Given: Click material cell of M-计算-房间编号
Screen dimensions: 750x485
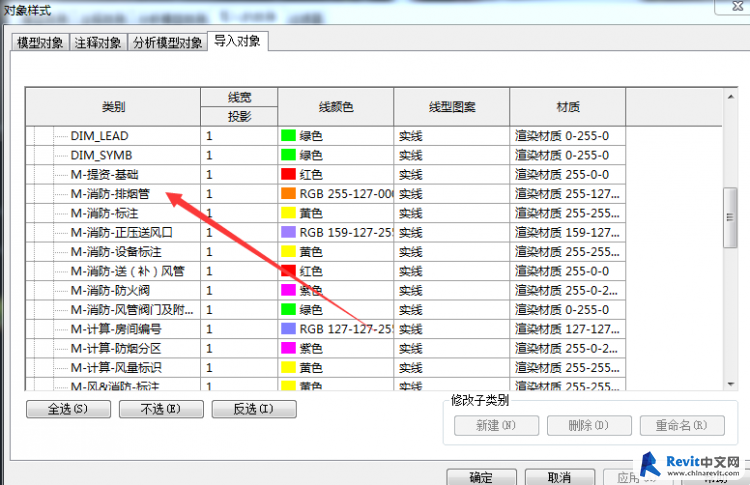Looking at the screenshot, I should (x=568, y=329).
